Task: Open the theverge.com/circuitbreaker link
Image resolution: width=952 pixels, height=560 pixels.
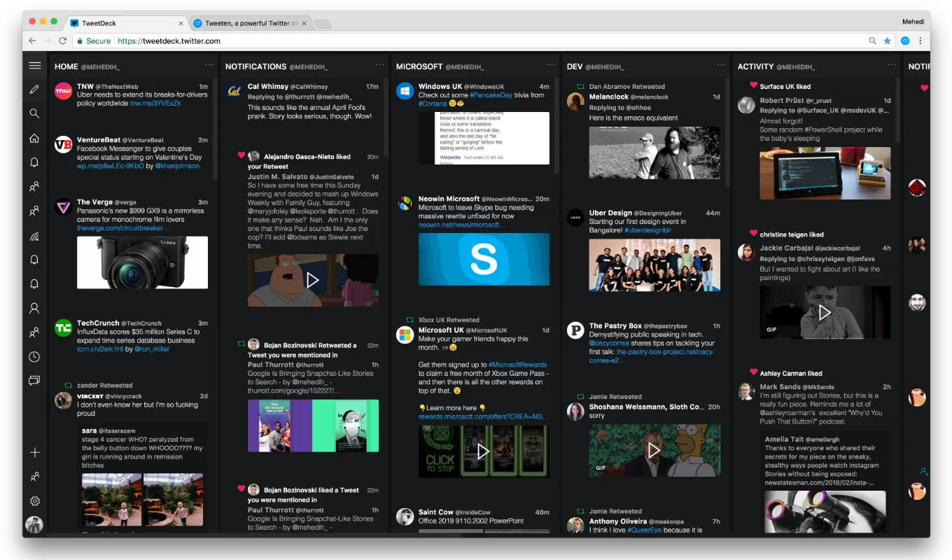Action: (x=123, y=228)
